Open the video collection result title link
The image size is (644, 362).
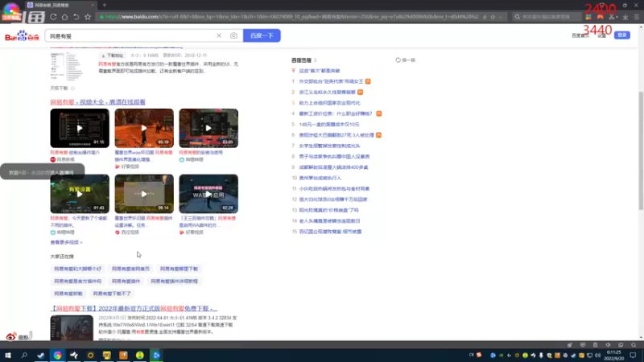click(x=97, y=102)
